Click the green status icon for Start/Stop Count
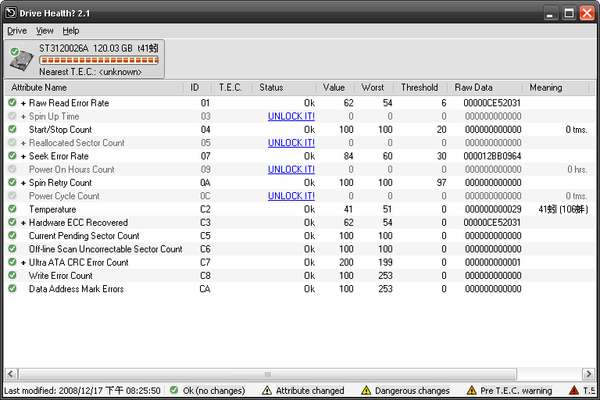Screen dimensions: 600x400 click(x=12, y=129)
